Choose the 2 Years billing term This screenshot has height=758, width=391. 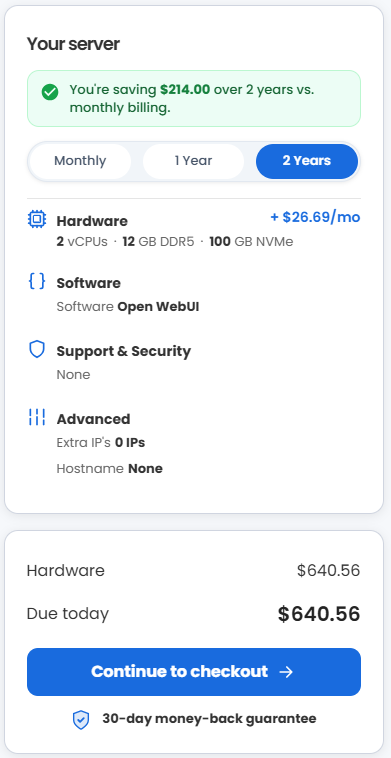[x=307, y=161]
